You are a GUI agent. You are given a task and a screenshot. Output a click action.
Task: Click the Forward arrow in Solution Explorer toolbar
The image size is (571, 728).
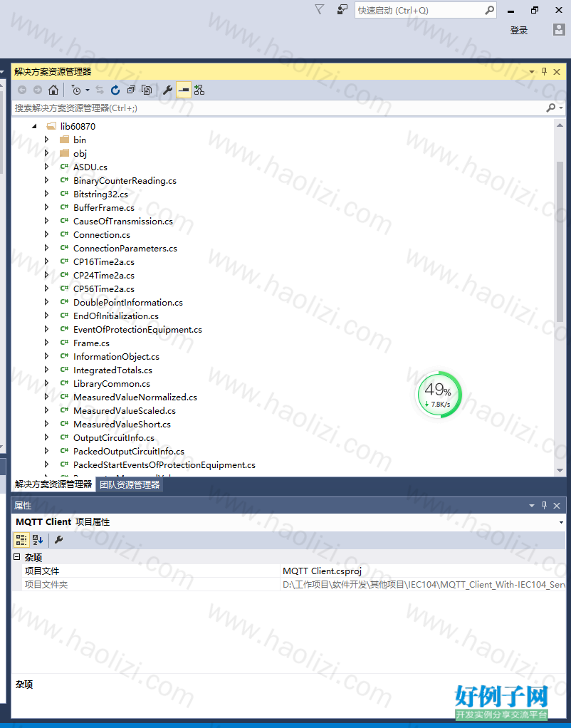pyautogui.click(x=38, y=90)
